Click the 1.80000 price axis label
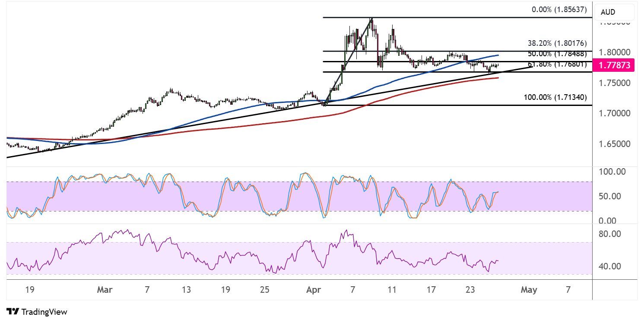This screenshot has width=644, height=323. tap(615, 52)
